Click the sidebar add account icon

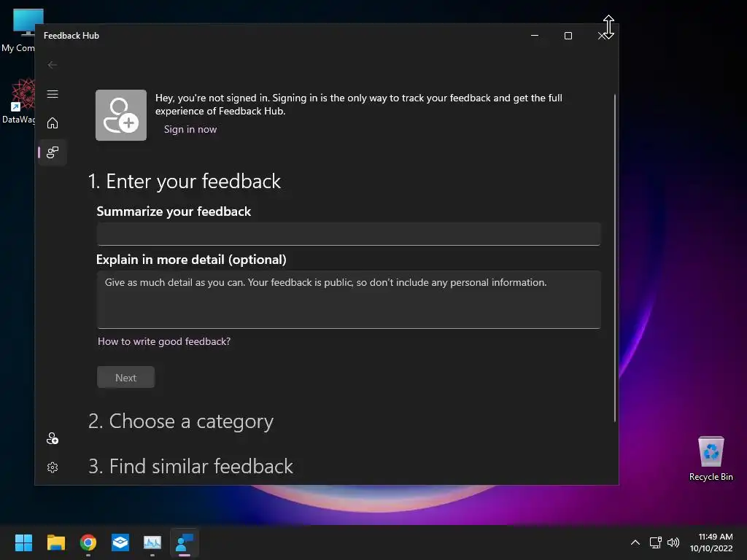(53, 438)
